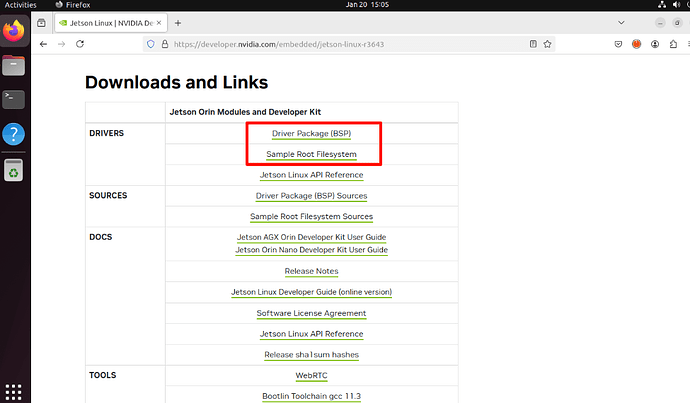690x403 pixels.
Task: Select the Jetson Linux NVIDIA tab
Action: point(111,23)
